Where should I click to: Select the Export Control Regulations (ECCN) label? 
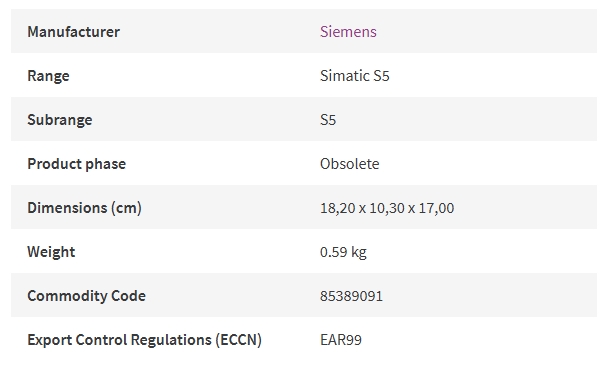coord(144,340)
